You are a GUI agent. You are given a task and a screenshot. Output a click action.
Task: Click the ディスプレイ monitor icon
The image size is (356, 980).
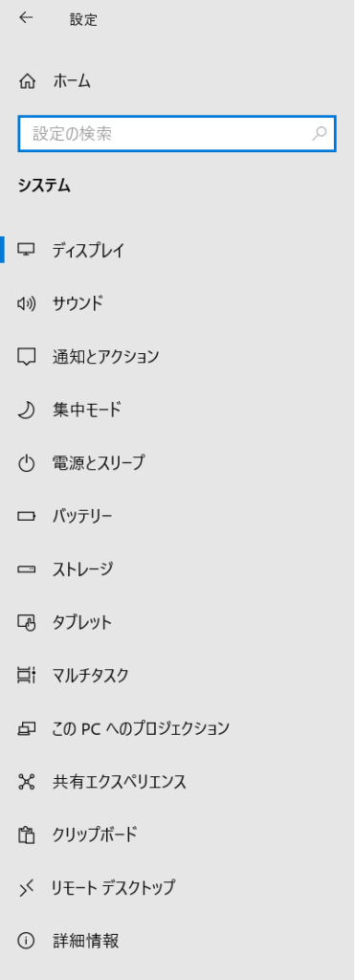click(26, 250)
